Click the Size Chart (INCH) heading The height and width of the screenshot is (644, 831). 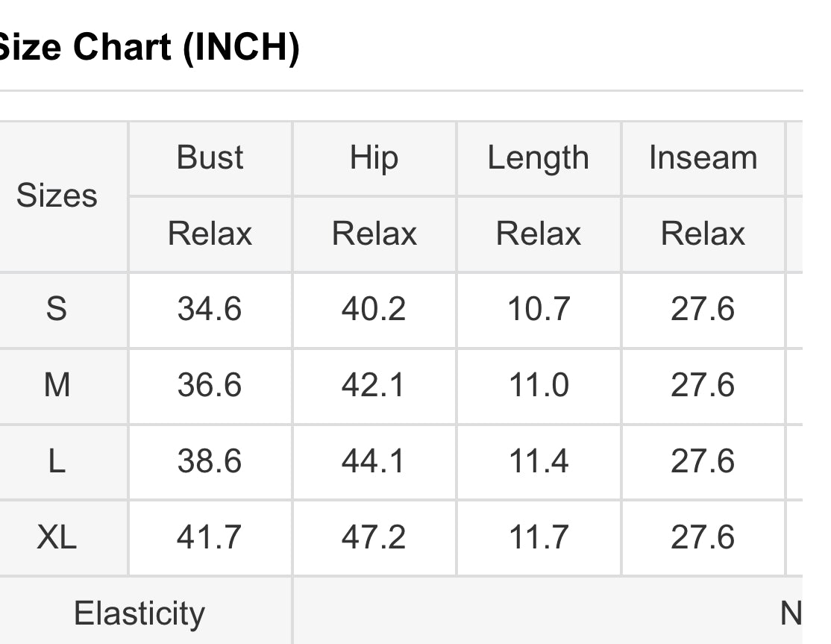coord(148,48)
